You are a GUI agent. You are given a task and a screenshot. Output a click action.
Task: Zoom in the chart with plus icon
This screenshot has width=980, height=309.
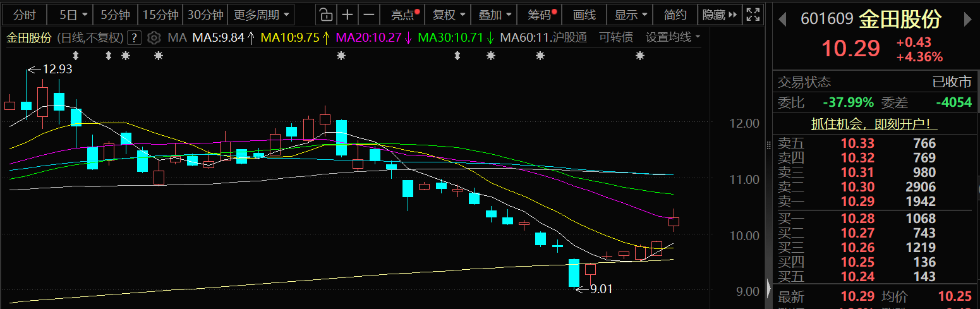pyautogui.click(x=348, y=15)
